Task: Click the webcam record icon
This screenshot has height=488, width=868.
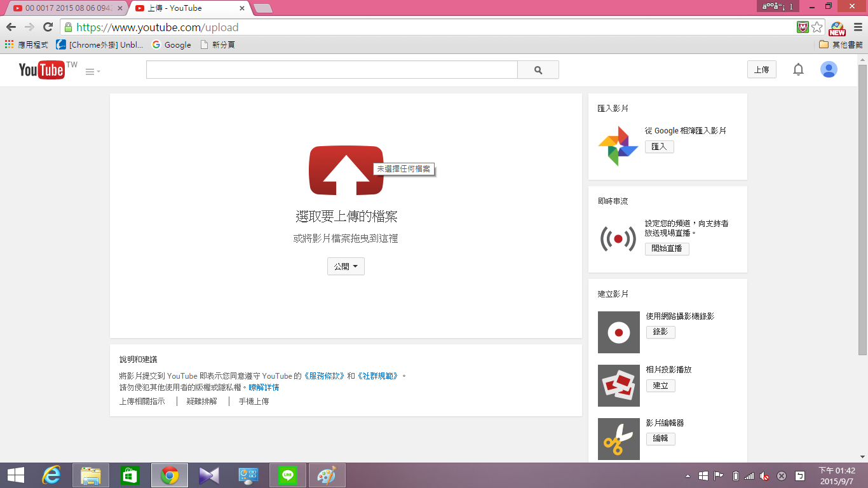Action: click(x=618, y=332)
